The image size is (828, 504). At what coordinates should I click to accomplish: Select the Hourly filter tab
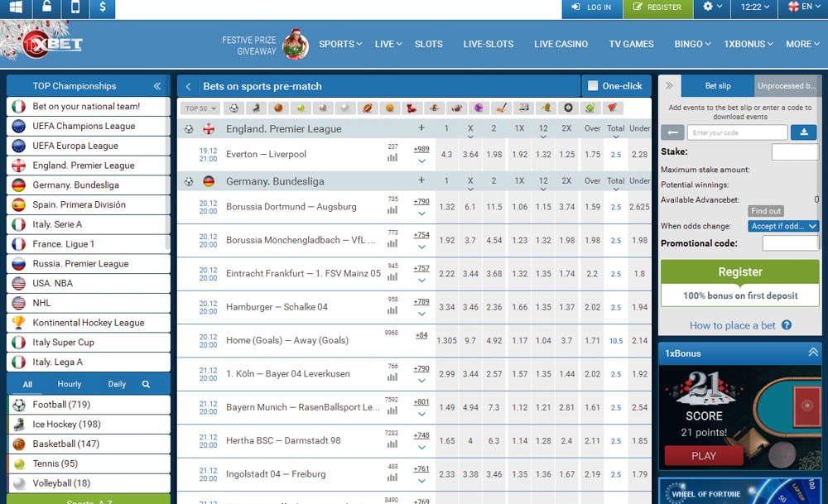tap(70, 384)
